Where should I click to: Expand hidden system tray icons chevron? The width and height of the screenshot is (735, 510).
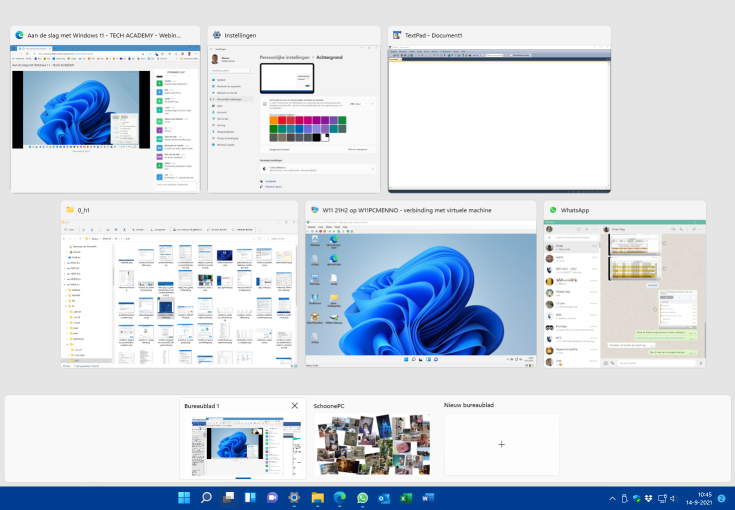click(x=612, y=499)
